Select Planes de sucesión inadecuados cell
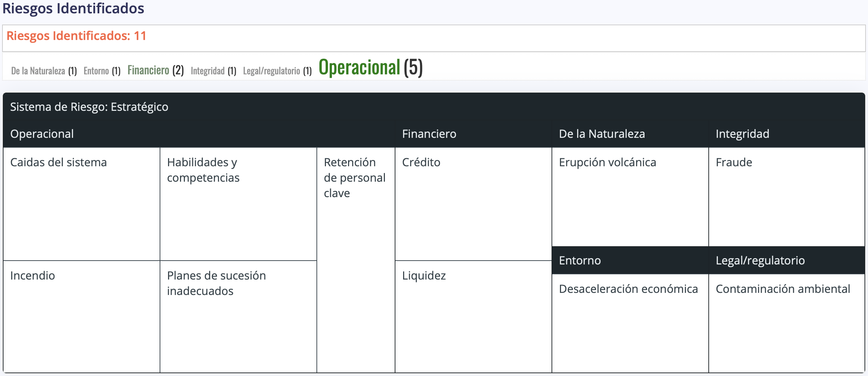The height and width of the screenshot is (376, 868). tap(238, 316)
